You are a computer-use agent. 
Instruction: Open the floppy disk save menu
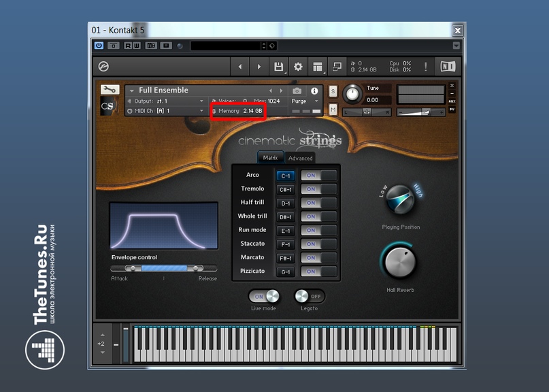[x=279, y=67]
